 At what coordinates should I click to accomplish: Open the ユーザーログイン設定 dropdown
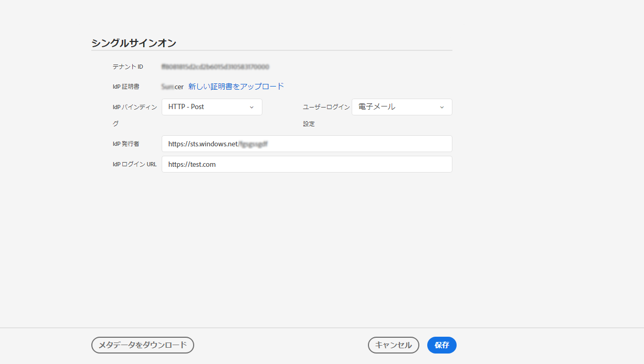(402, 106)
